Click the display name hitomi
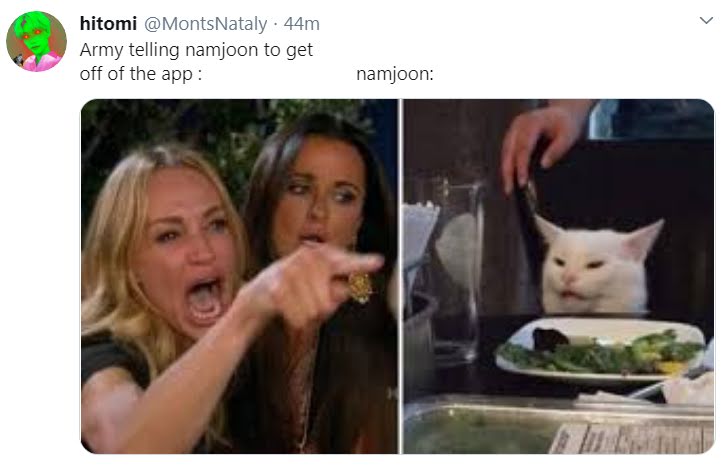 108,23
